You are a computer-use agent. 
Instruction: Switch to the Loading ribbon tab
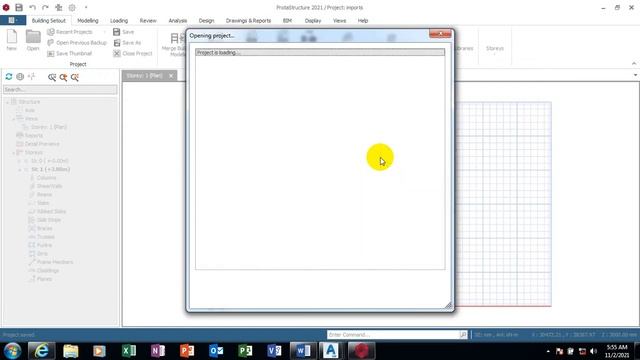point(119,20)
